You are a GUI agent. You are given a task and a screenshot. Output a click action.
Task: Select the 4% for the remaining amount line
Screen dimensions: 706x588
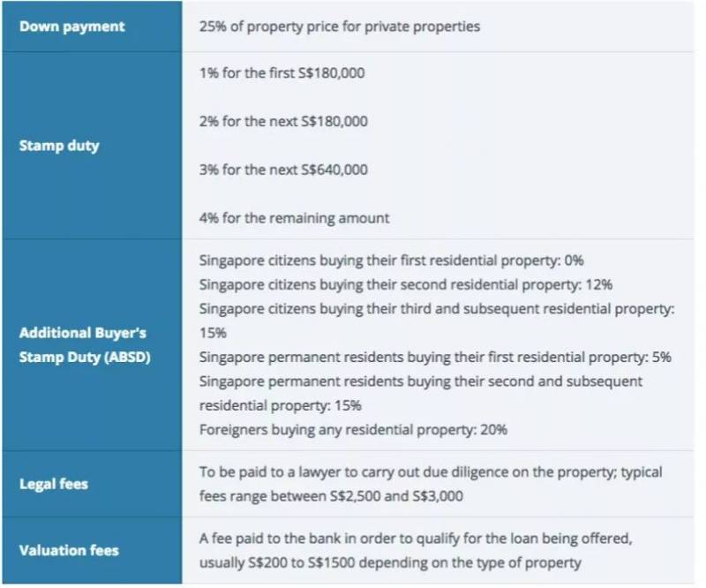294,217
